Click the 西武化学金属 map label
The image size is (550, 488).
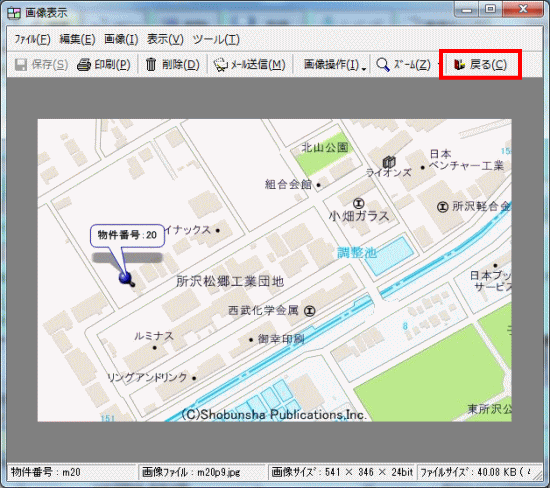point(263,310)
